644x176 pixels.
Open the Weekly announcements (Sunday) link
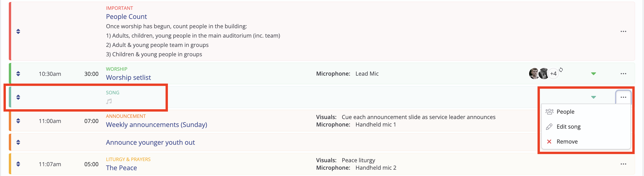pyautogui.click(x=156, y=125)
